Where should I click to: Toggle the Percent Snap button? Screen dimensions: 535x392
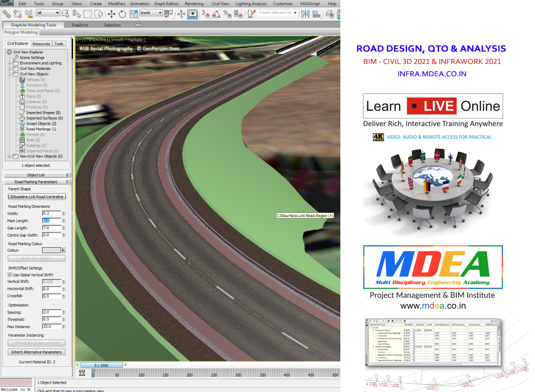[227, 14]
